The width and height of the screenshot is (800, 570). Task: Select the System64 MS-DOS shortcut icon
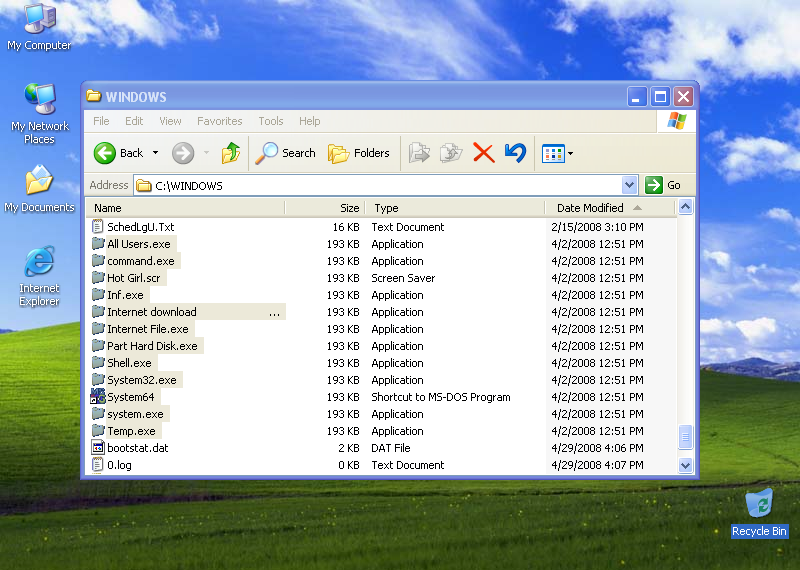[x=98, y=396]
